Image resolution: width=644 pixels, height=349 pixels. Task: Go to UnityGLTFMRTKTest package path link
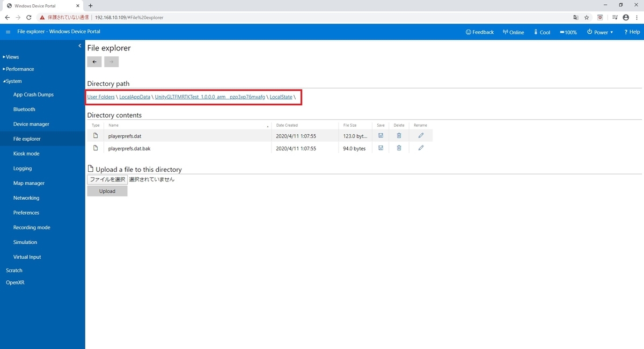coord(210,97)
